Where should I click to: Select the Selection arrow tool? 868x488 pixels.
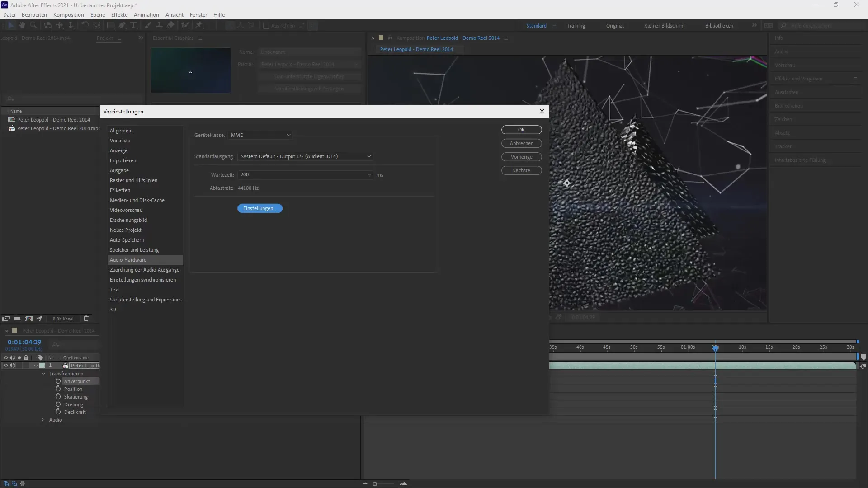point(11,26)
